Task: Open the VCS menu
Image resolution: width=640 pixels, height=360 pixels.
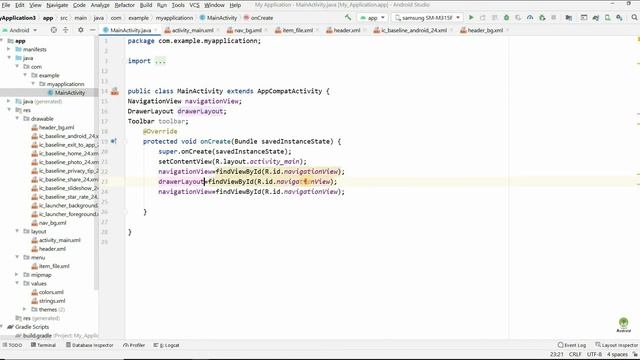Action: 194,5
